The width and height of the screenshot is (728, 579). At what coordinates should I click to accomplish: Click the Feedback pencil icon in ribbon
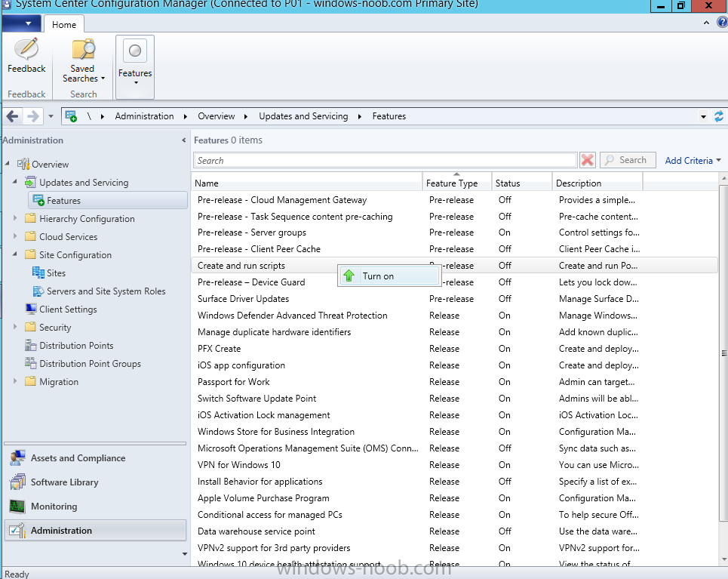click(x=26, y=49)
